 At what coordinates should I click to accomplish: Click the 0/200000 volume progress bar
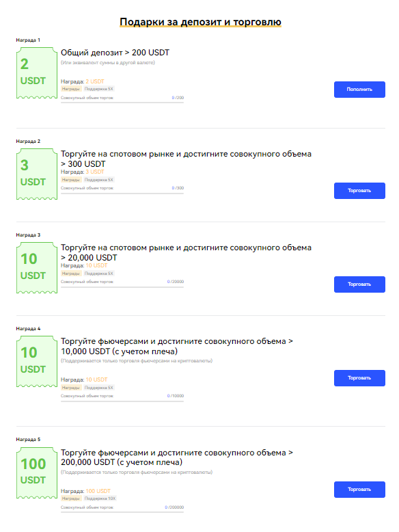coord(122,512)
